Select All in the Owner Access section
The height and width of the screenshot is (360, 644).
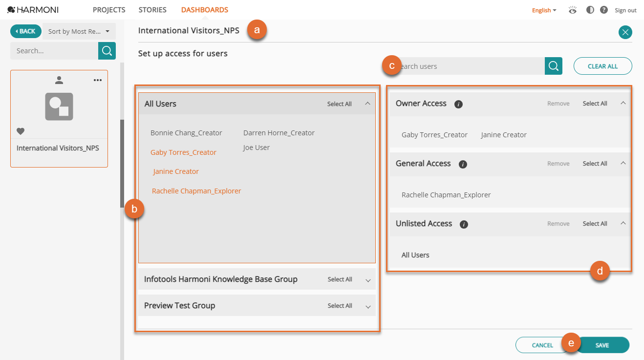(594, 103)
